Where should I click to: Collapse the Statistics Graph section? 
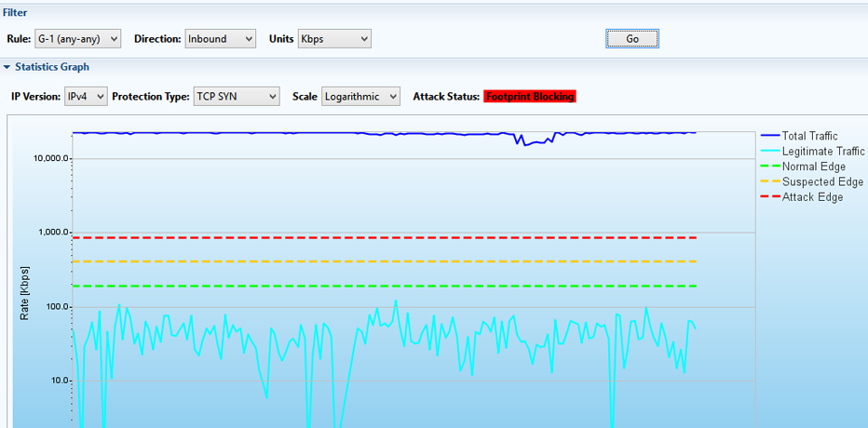click(x=7, y=67)
